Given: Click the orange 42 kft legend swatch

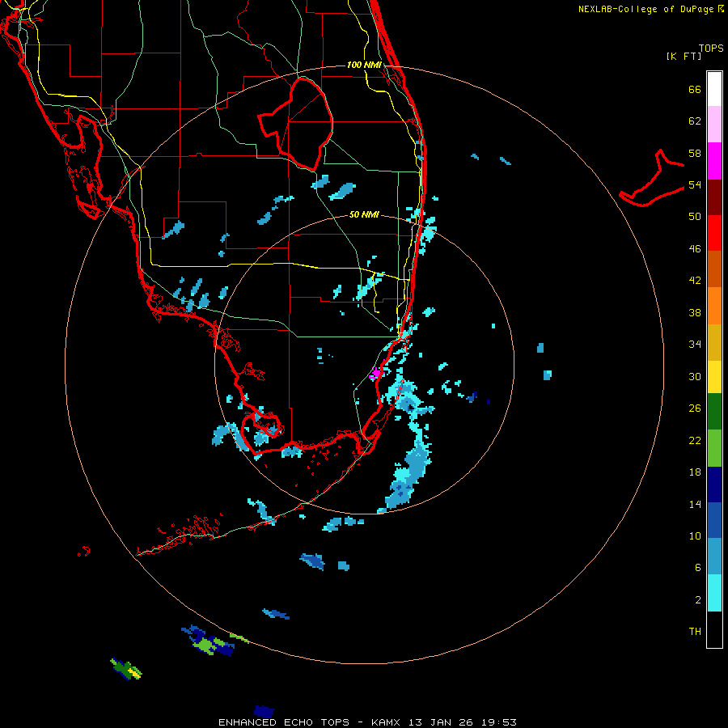Looking at the screenshot, I should [714, 306].
